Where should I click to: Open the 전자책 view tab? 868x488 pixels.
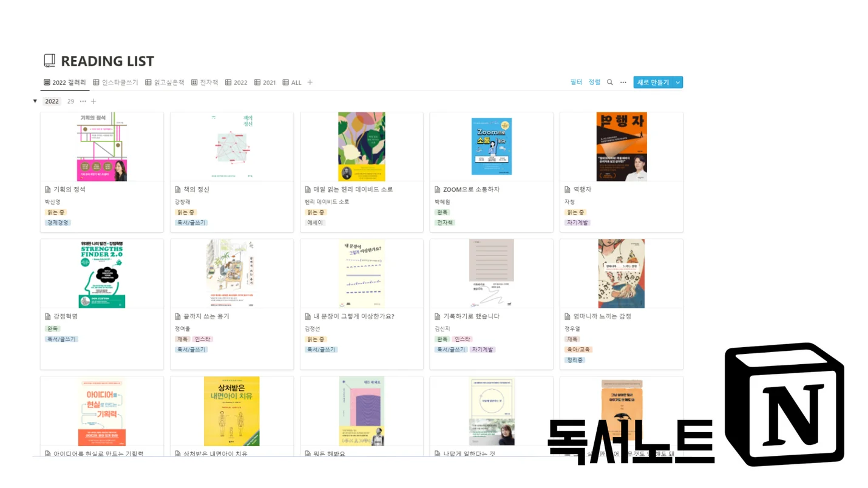[205, 83]
